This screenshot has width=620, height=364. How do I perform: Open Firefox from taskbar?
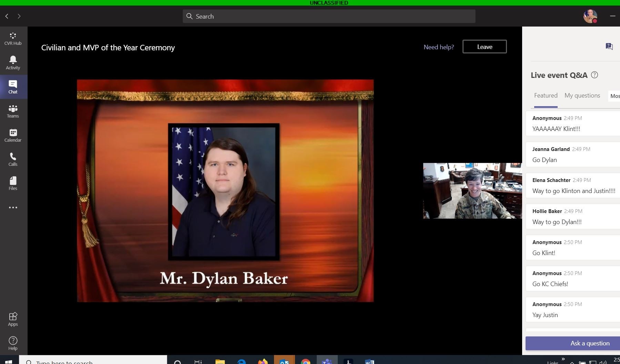pos(263,361)
